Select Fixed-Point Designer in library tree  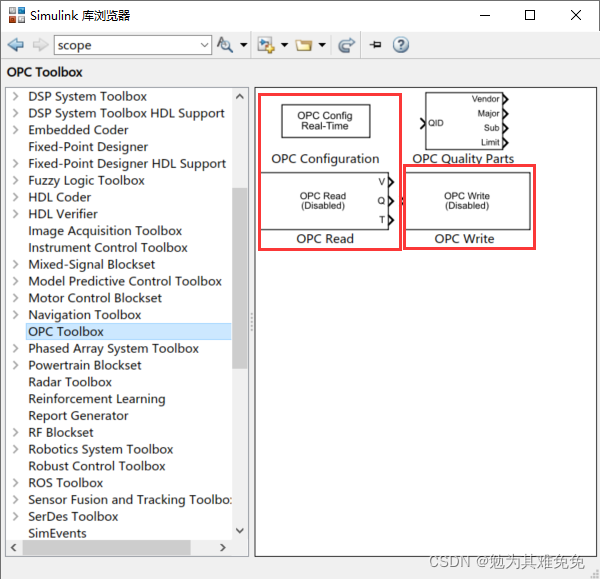coord(88,147)
